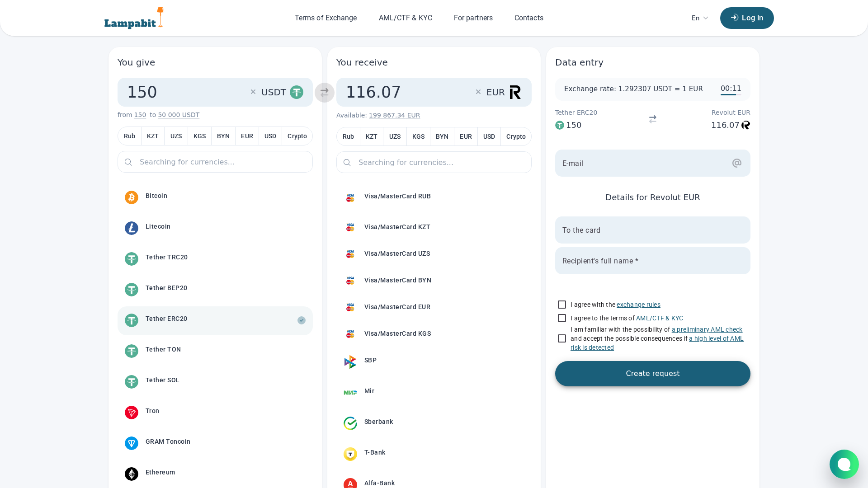Pick Visa/MasterCard BYN to receive
The width and height of the screenshot is (868, 488).
[434, 280]
